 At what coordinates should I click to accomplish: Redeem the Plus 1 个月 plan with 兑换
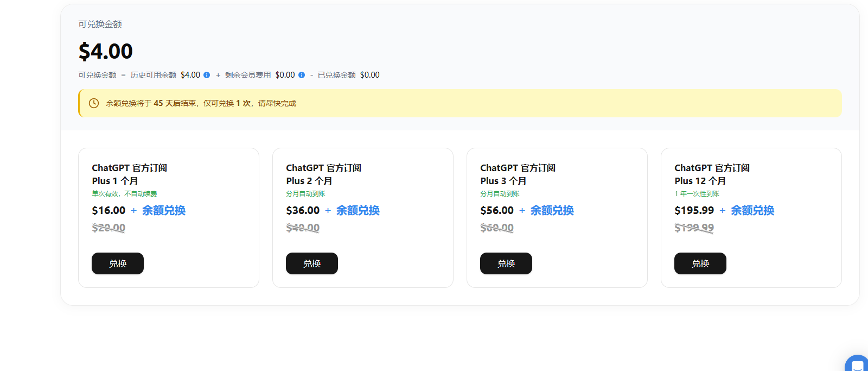pos(118,263)
